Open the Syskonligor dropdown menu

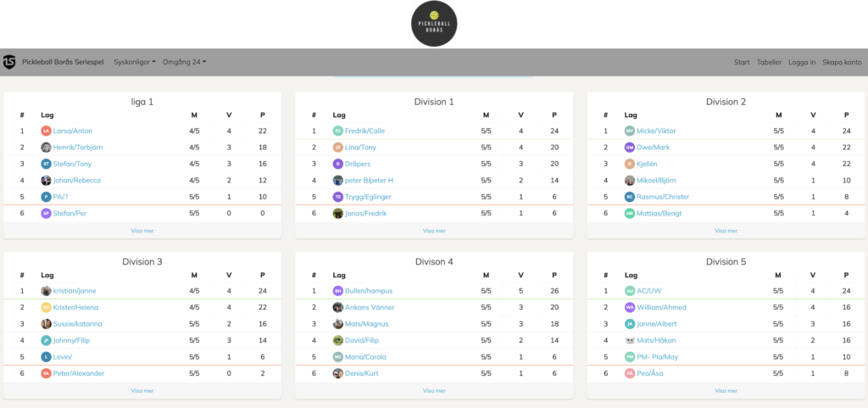click(x=135, y=62)
